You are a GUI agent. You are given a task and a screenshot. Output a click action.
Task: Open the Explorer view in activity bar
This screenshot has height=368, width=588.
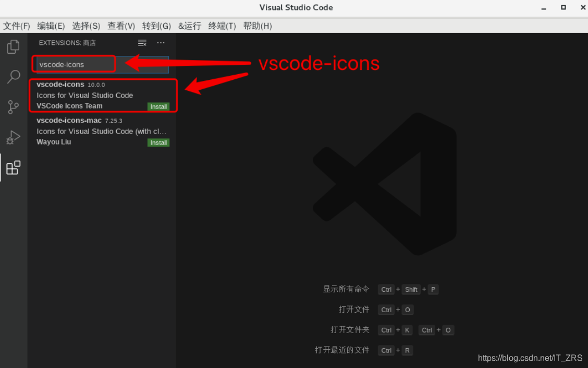(14, 46)
